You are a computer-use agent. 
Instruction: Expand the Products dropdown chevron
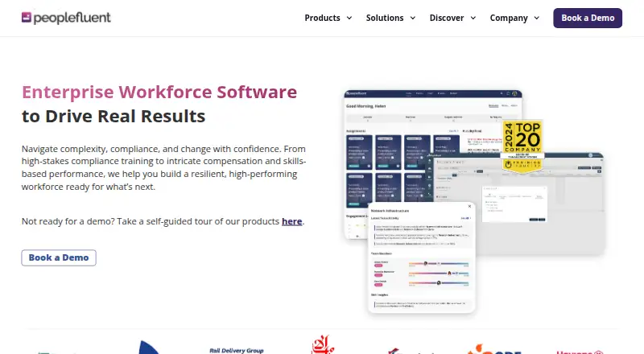tap(349, 18)
